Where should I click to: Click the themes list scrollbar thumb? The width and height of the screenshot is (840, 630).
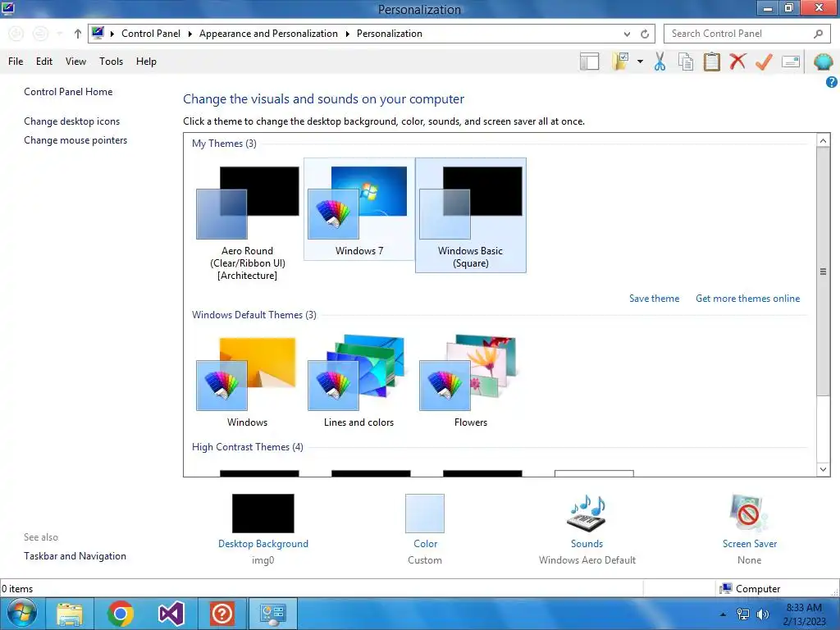coord(823,272)
